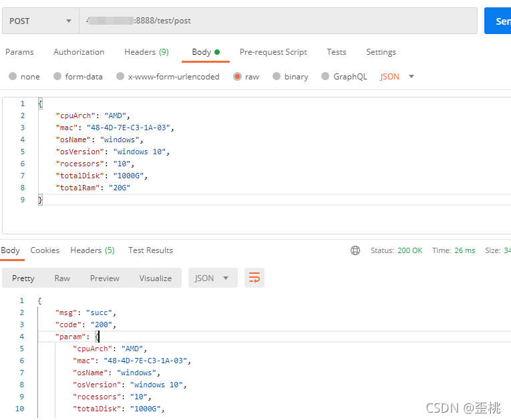Expand the orange JSON body format dropdown
The image size is (511, 420).
click(x=397, y=77)
